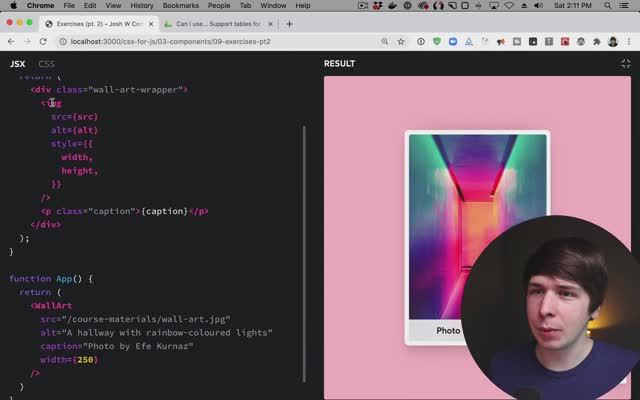
Task: Click the eject icon in menu bar
Action: 524,6
